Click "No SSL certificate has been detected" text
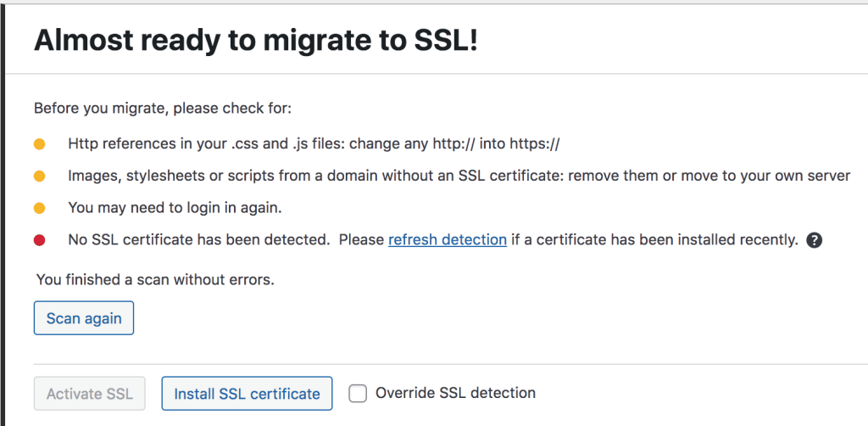This screenshot has height=426, width=868. [198, 239]
